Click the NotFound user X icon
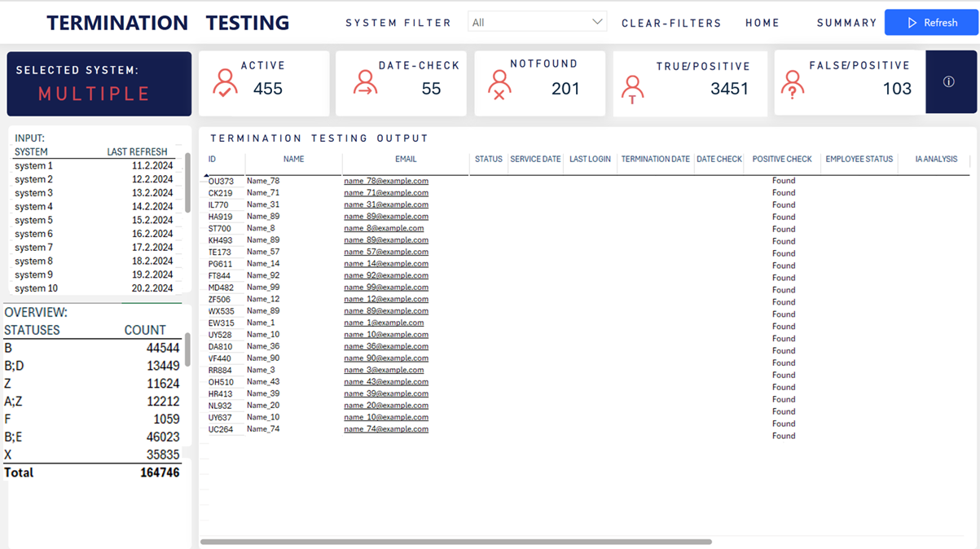980x549 pixels. (499, 85)
